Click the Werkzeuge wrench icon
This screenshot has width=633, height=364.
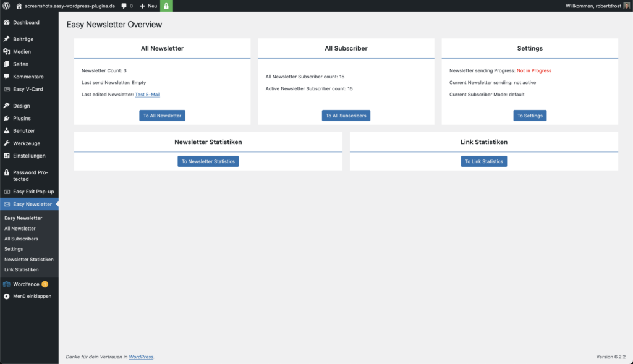pos(6,143)
